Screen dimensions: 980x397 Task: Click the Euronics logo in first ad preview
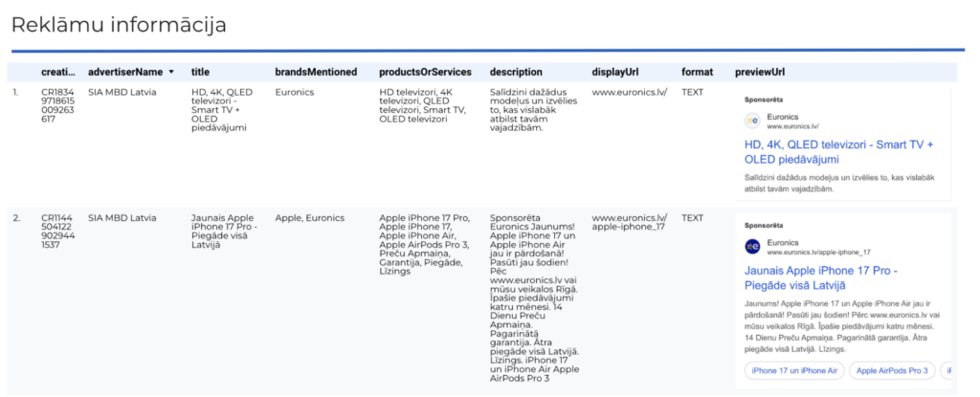pyautogui.click(x=752, y=121)
